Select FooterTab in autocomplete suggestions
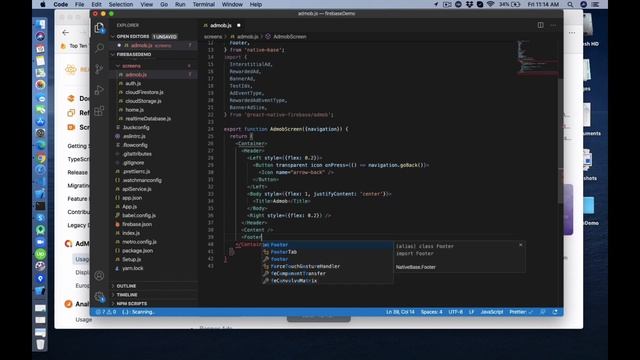The height and width of the screenshot is (360, 640). (x=327, y=252)
